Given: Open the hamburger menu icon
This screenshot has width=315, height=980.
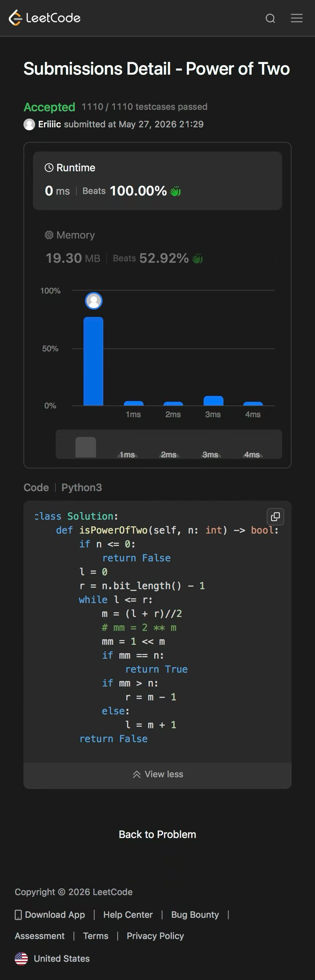Looking at the screenshot, I should click(296, 18).
